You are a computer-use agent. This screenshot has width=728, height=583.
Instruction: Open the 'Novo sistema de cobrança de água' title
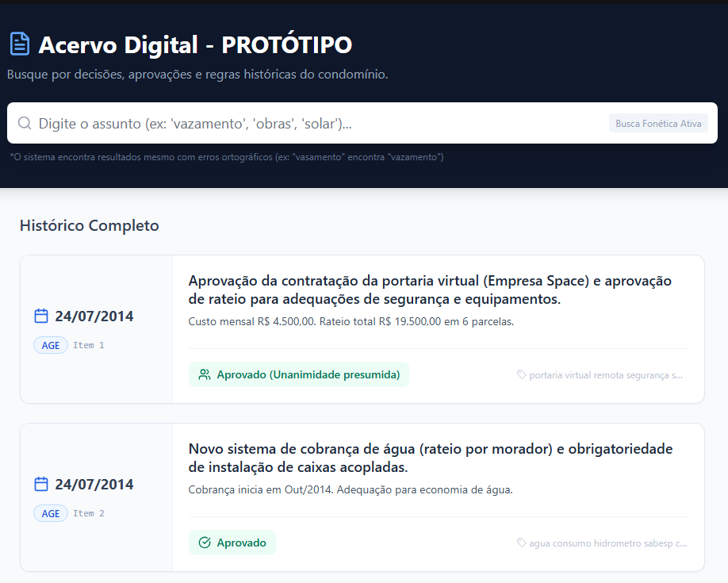pyautogui.click(x=430, y=458)
